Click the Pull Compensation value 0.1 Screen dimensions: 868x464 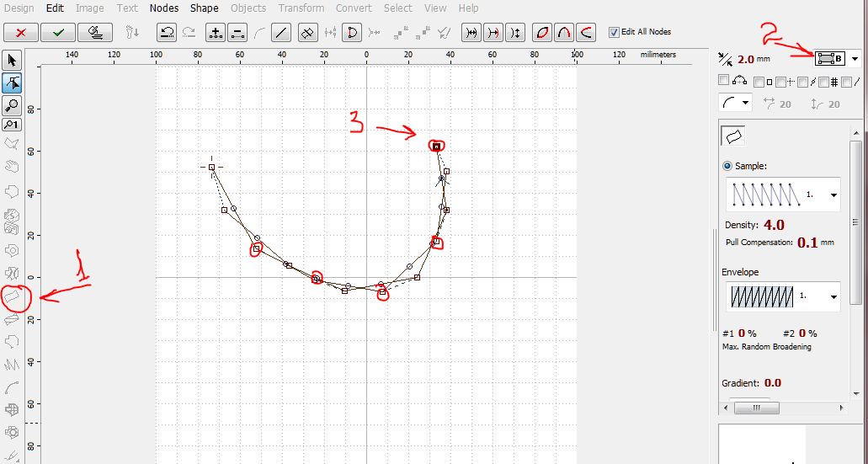[807, 243]
